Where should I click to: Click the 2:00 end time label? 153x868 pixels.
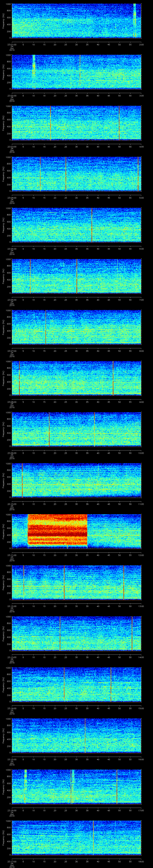[141, 44]
